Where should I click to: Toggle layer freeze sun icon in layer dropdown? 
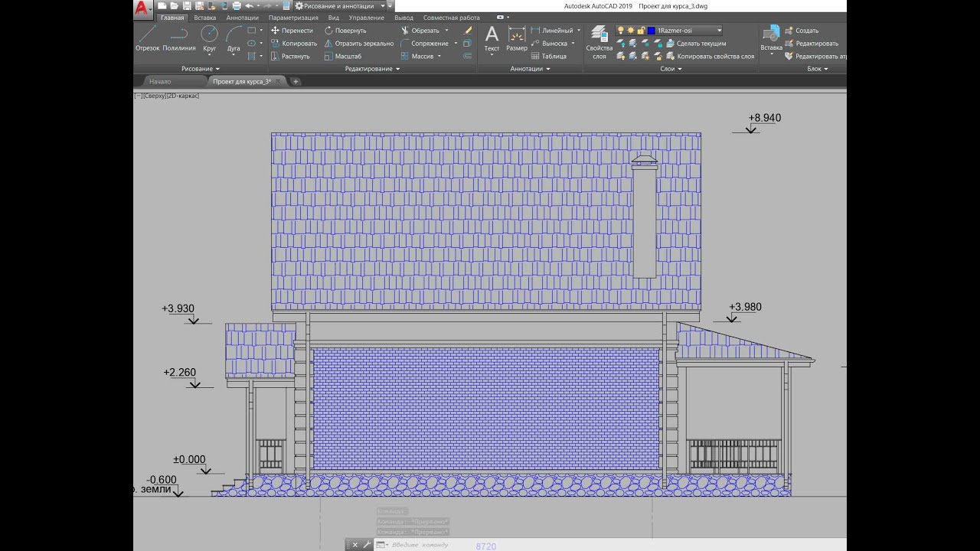pos(631,31)
